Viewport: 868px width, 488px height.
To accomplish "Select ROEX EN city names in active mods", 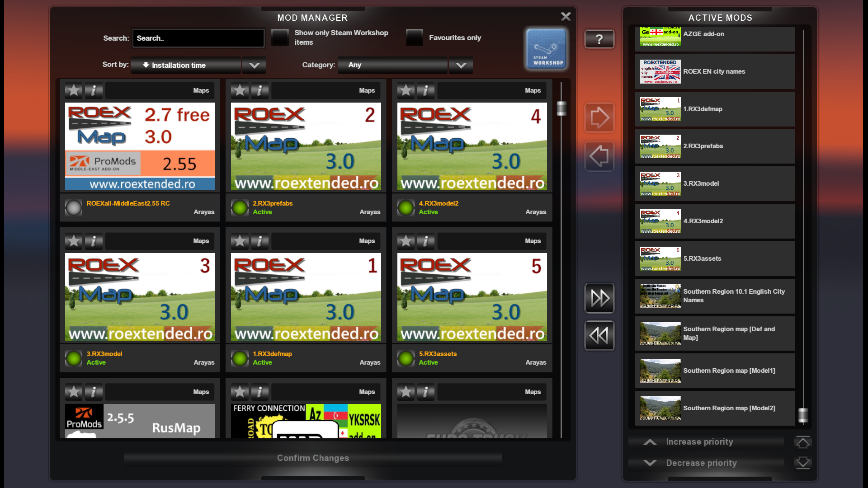I will pyautogui.click(x=714, y=71).
